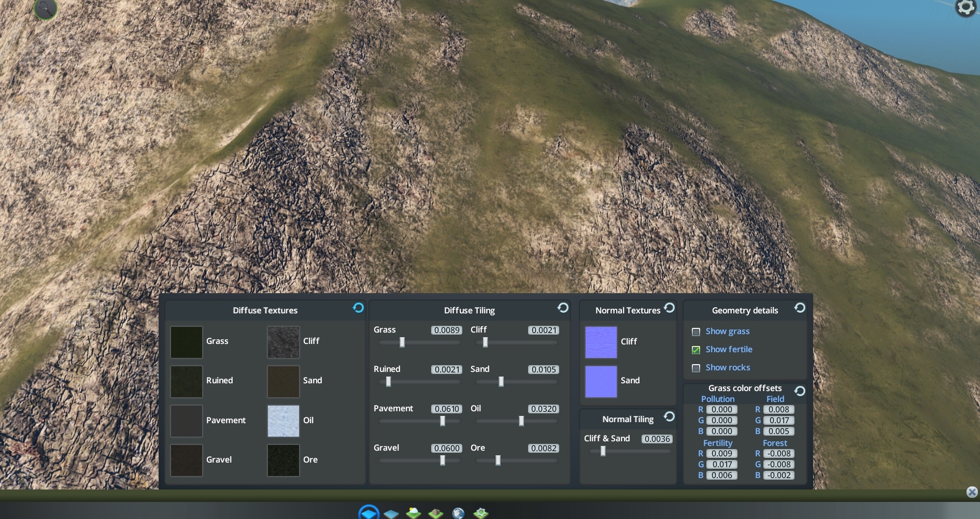Choose the Ore diffuse texture
The image size is (980, 519).
click(x=283, y=460)
